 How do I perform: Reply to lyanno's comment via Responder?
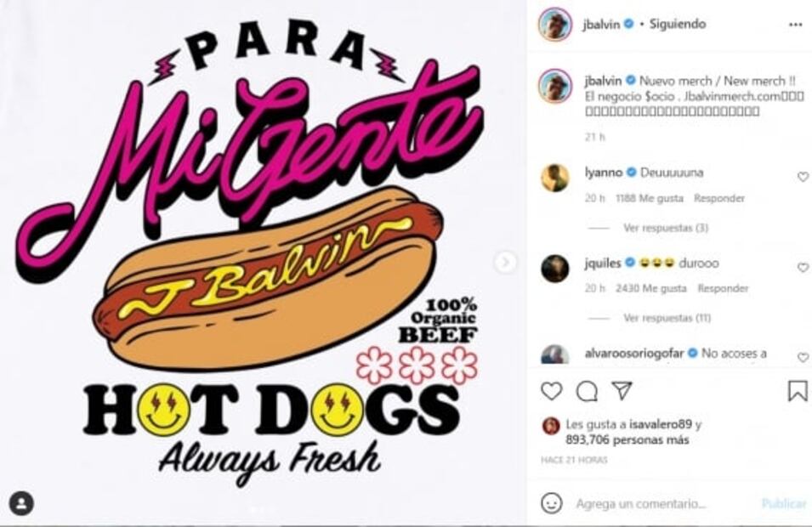(x=719, y=198)
